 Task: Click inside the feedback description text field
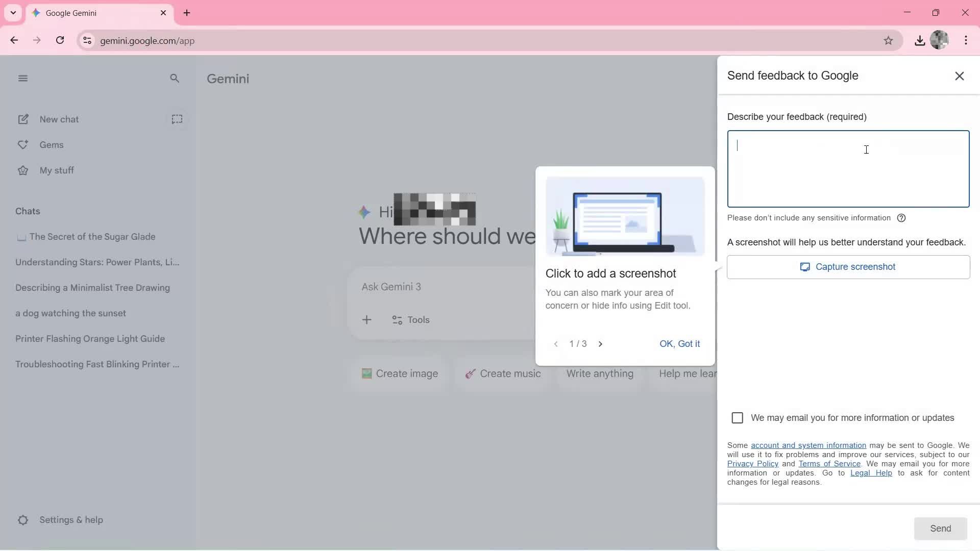coord(847,169)
